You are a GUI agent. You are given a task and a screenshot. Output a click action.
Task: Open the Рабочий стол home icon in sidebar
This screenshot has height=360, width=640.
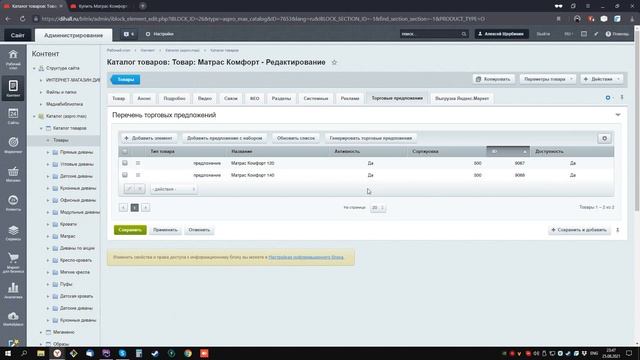coord(13,58)
